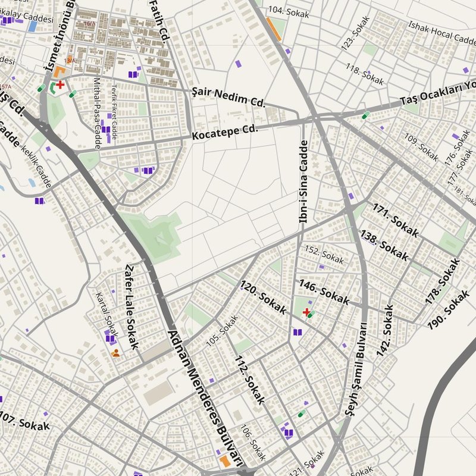
Task: Select the purple book icon west of keklik Cadde
Action: (39, 201)
